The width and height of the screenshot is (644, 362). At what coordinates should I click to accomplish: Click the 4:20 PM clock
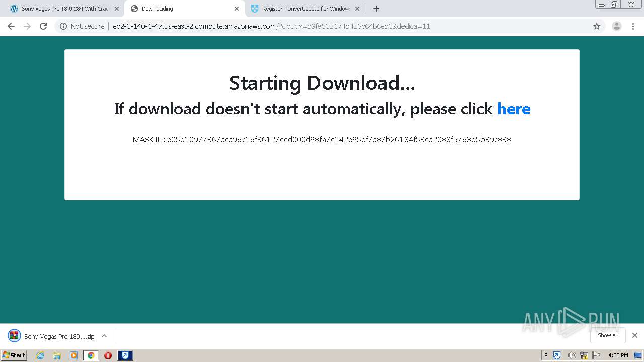618,355
